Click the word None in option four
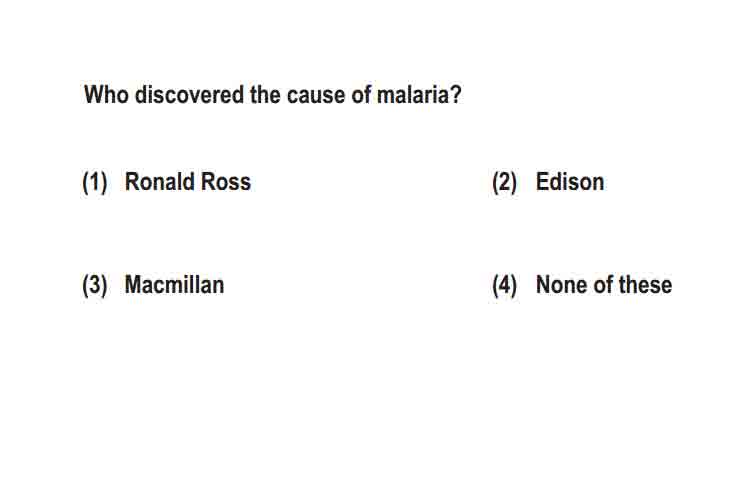750x500 pixels. (562, 285)
